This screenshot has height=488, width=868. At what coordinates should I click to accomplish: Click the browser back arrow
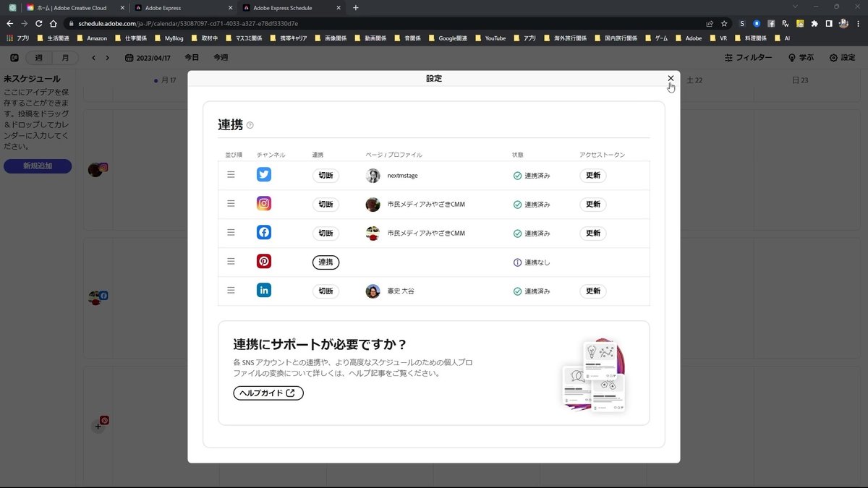(x=9, y=23)
